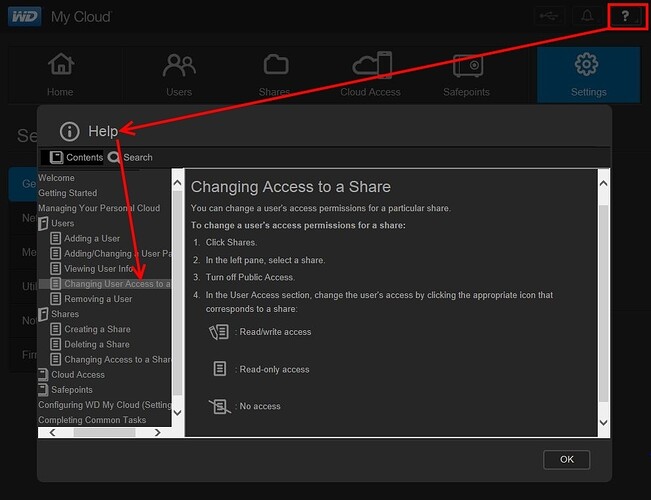Open the Completing Common Tasks topic
The height and width of the screenshot is (500, 651).
pyautogui.click(x=92, y=420)
